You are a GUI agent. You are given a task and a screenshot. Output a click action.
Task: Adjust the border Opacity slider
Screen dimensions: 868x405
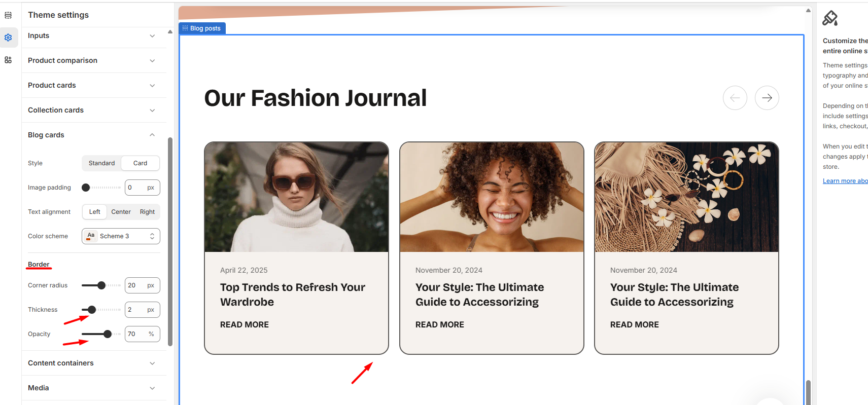click(x=101, y=334)
